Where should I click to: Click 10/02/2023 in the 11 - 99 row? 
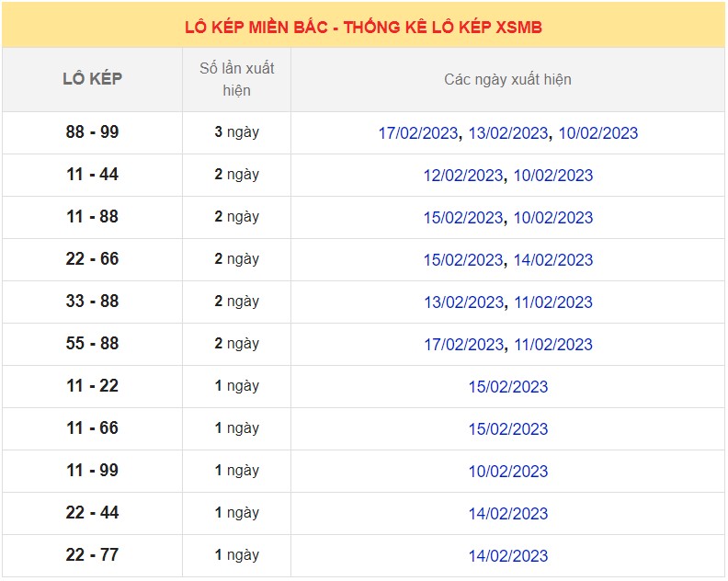507,472
